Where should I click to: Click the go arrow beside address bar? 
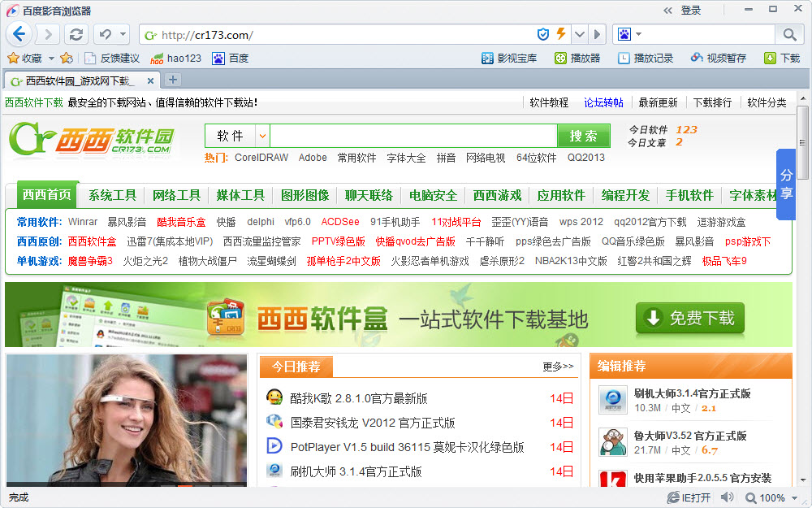point(597,35)
